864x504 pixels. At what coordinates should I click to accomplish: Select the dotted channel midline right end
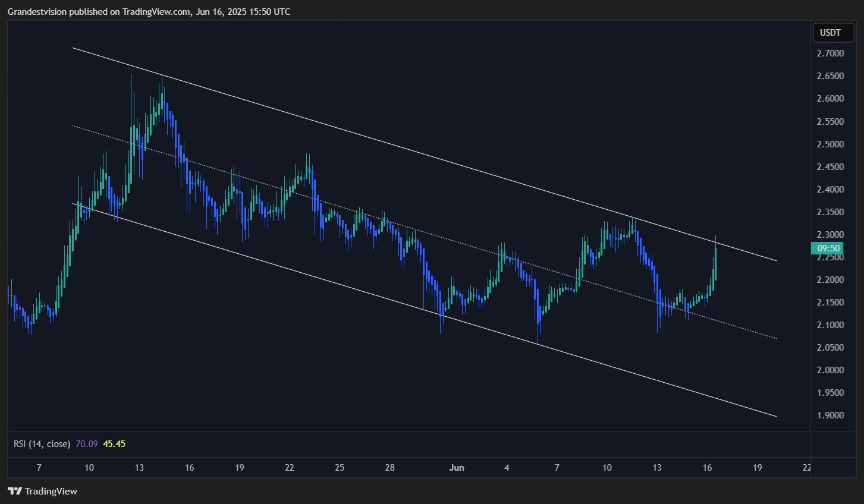(x=775, y=338)
